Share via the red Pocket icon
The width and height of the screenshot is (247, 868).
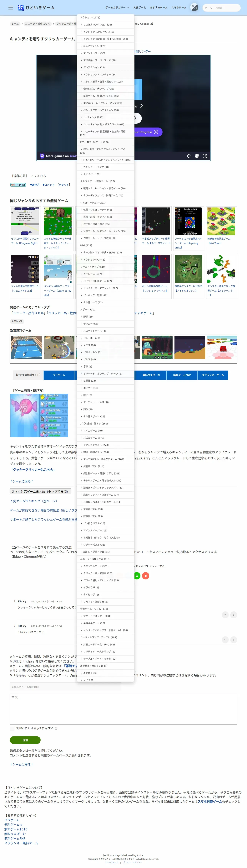pyautogui.click(x=145, y=576)
